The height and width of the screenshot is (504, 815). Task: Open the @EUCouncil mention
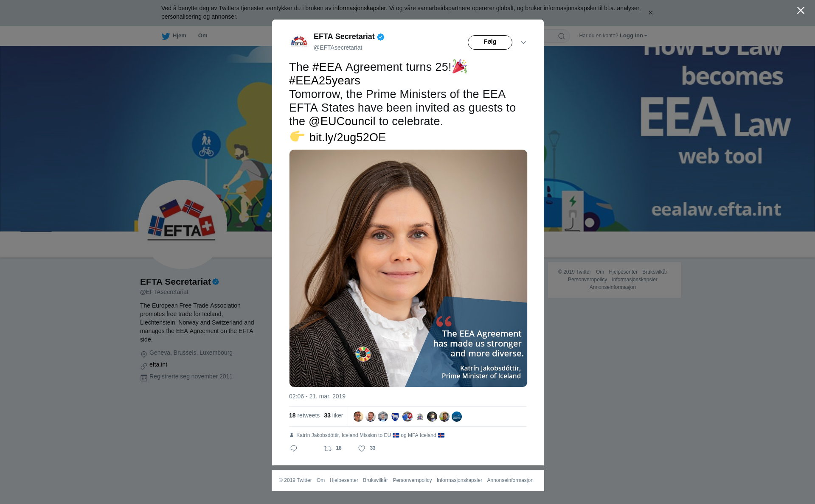[x=342, y=121]
